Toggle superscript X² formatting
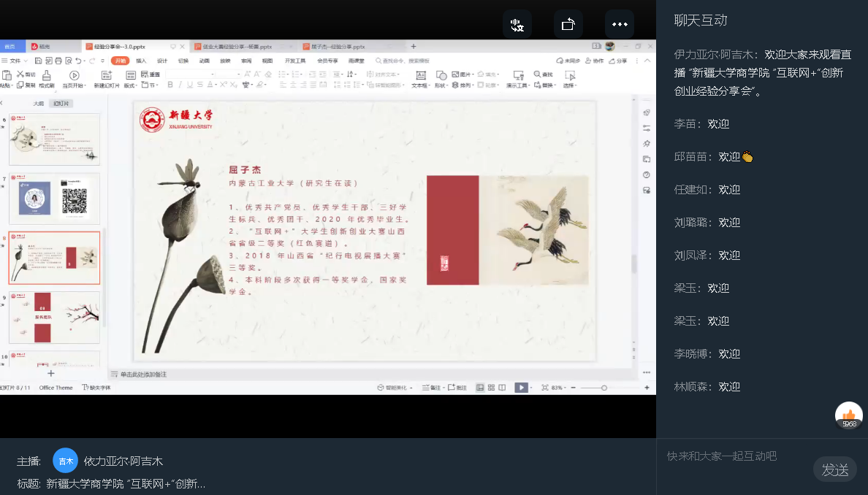868x495 pixels. [224, 85]
